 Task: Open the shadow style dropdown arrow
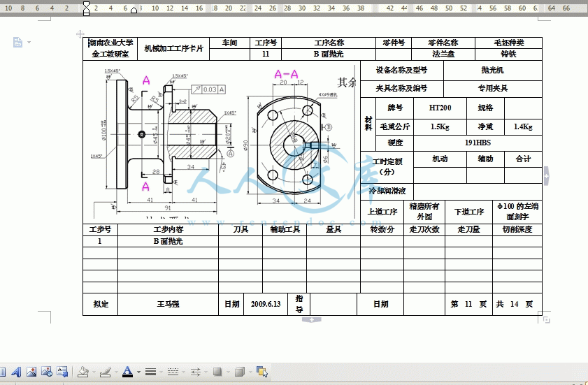coord(228,372)
